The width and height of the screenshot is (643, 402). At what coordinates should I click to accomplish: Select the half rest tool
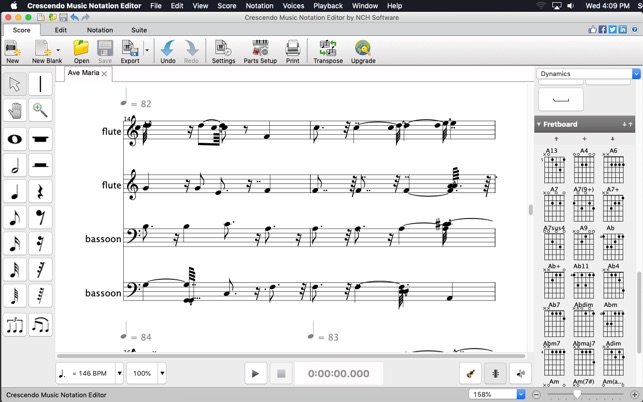pos(40,165)
